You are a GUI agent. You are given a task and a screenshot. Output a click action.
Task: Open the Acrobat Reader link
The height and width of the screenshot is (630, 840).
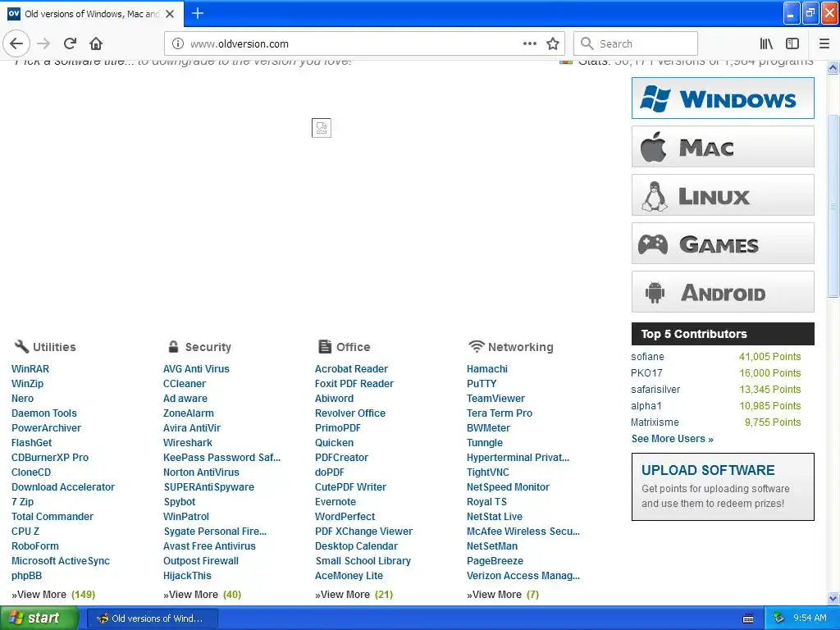pyautogui.click(x=351, y=369)
